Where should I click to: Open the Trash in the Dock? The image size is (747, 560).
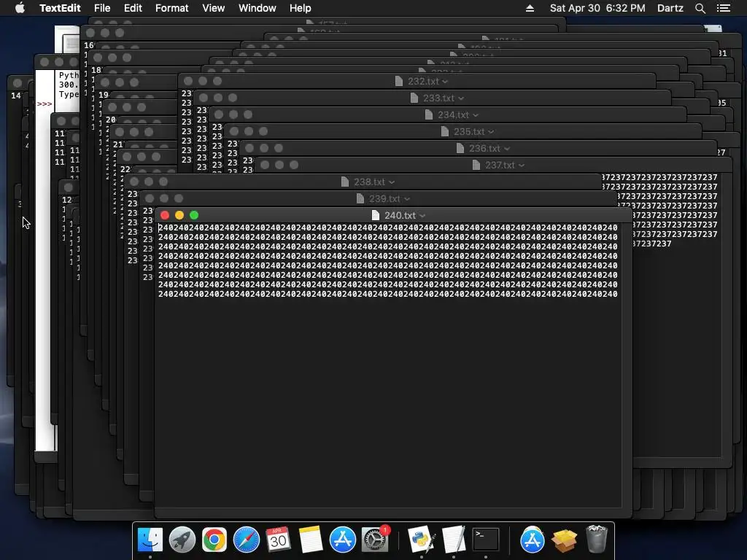pos(597,539)
